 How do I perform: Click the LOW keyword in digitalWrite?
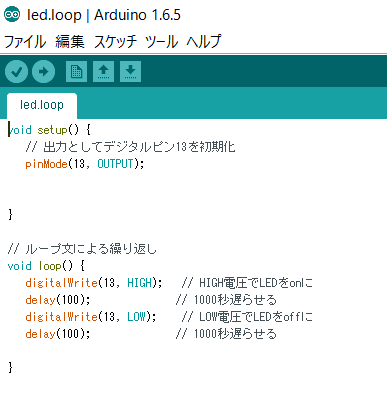[136, 316]
